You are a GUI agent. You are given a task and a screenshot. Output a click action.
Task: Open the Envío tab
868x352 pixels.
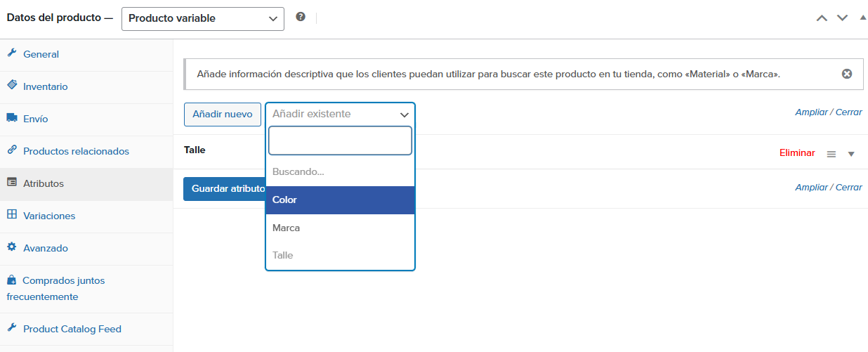86,119
